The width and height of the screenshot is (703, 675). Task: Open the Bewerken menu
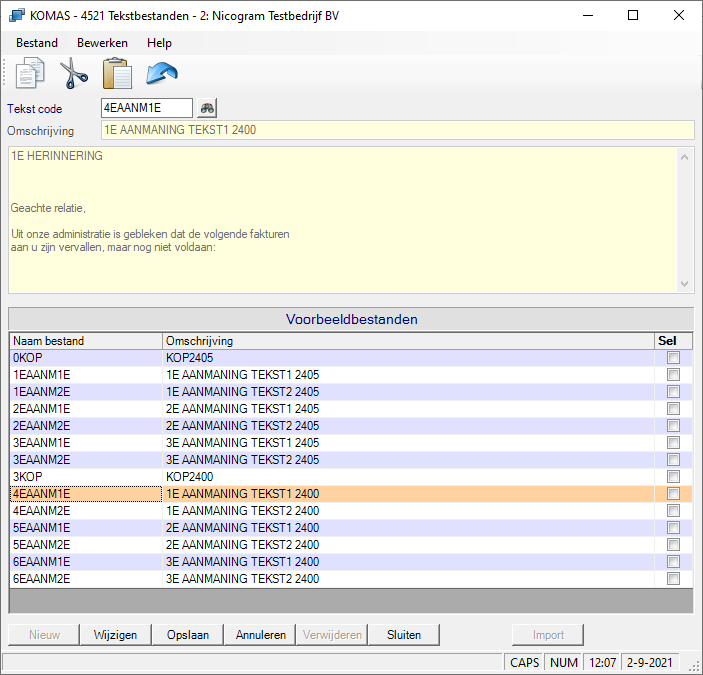(x=102, y=43)
